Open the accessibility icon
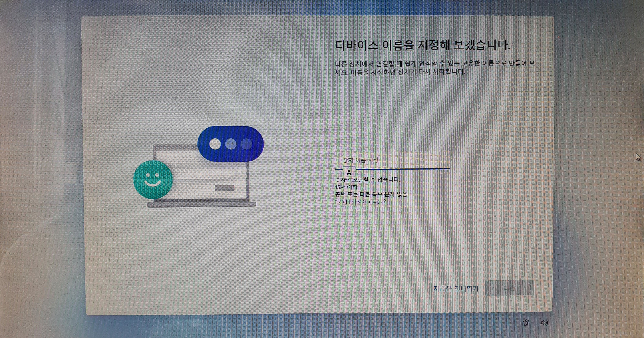Viewport: 644px width, 338px height. tap(526, 323)
